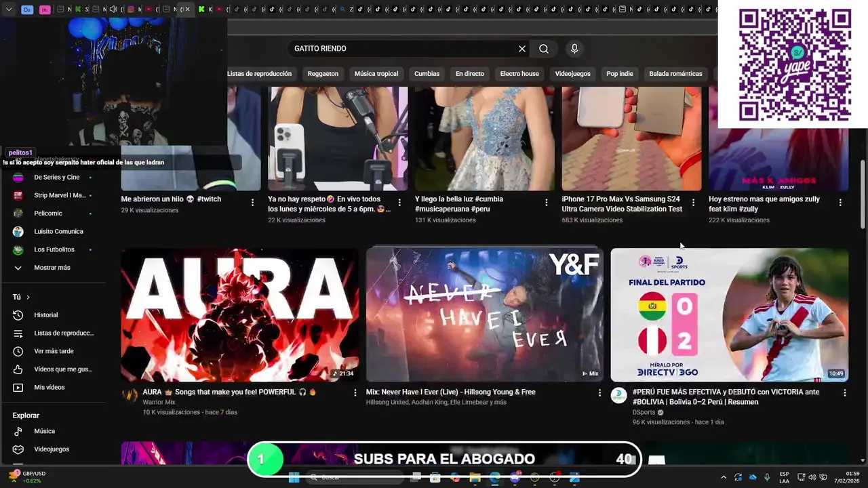Click the taskbar microphone tray icon

point(767,477)
